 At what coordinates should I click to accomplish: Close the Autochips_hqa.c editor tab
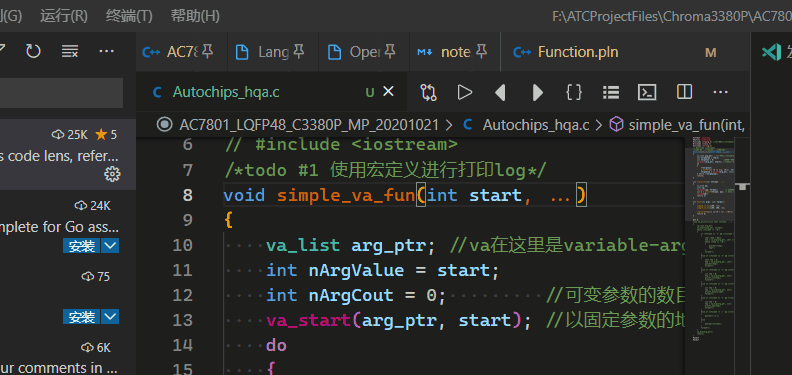388,91
